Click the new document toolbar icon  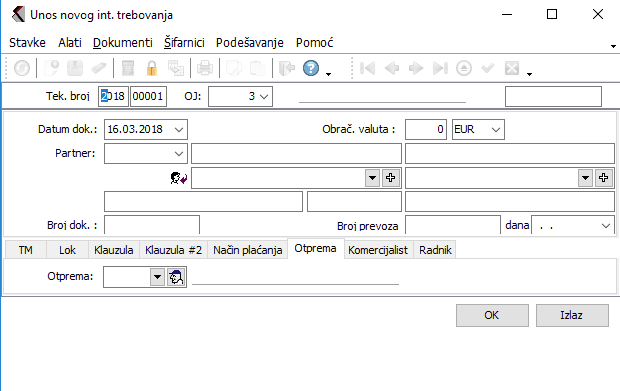[x=51, y=68]
